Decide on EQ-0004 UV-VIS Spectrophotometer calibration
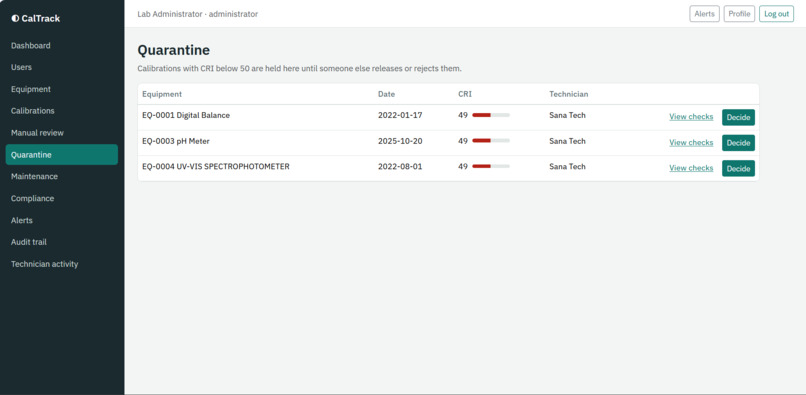Viewport: 806px width, 395px height. click(738, 168)
